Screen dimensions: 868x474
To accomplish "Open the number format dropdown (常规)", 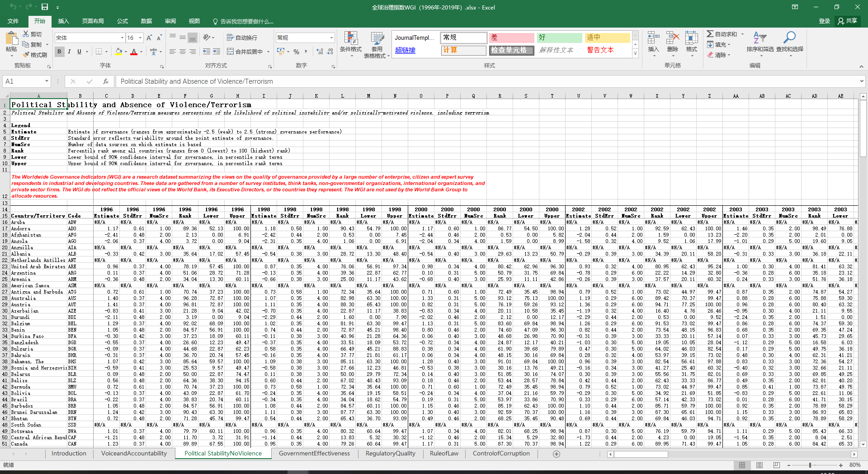I will click(331, 38).
